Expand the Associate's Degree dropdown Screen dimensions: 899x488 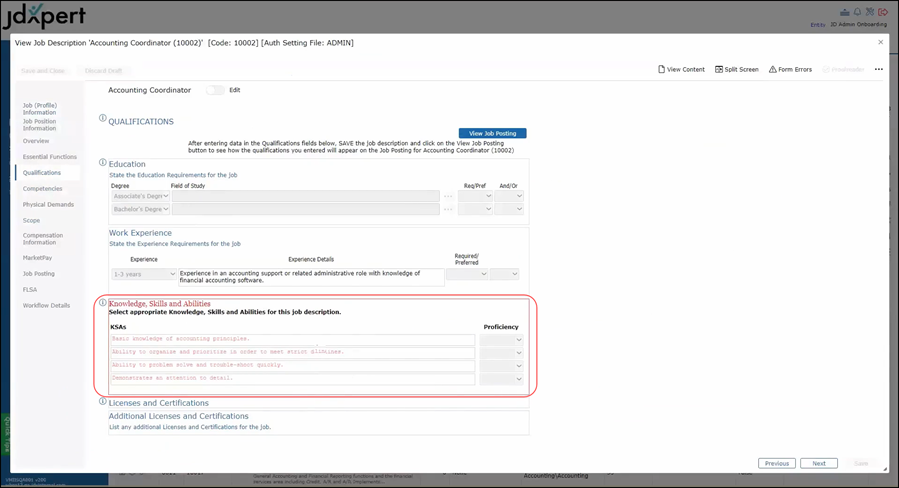pos(139,196)
